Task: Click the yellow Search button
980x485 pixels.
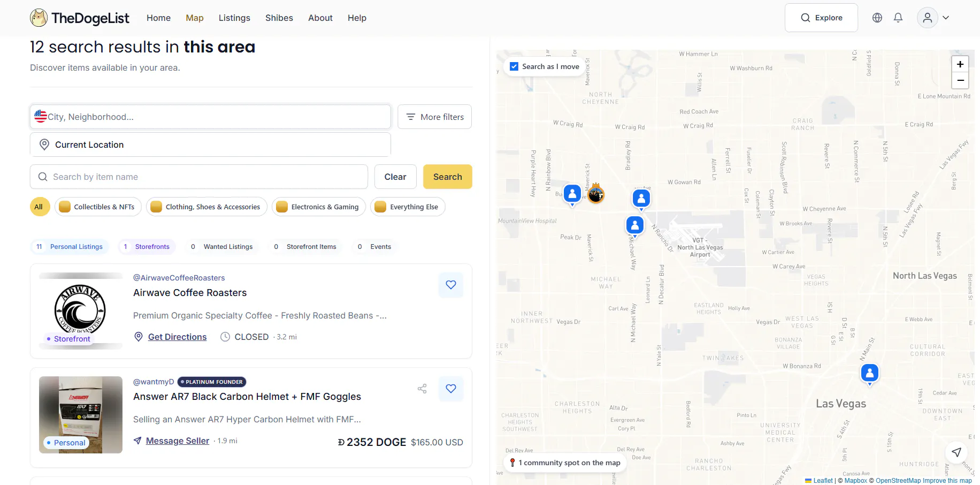Action: click(x=448, y=177)
